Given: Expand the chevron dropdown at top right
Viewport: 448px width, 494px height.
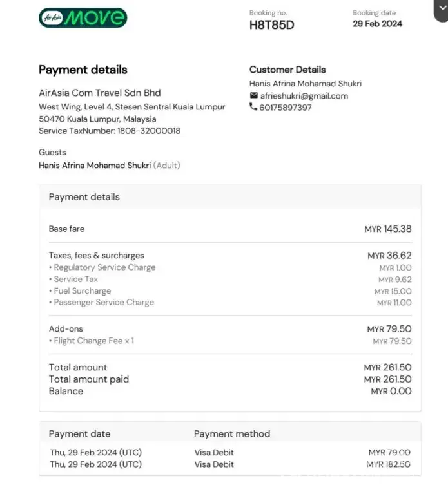Looking at the screenshot, I should [441, 7].
